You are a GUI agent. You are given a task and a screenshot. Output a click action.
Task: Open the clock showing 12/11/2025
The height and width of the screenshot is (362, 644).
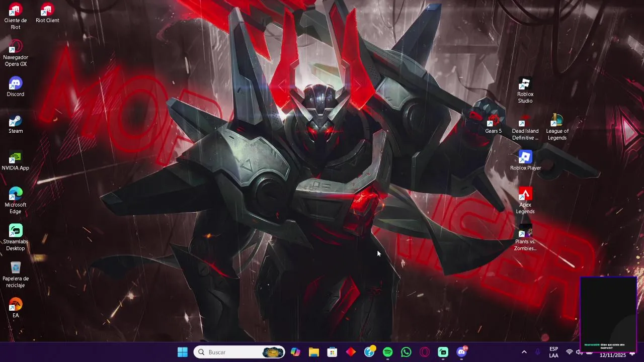(x=612, y=355)
